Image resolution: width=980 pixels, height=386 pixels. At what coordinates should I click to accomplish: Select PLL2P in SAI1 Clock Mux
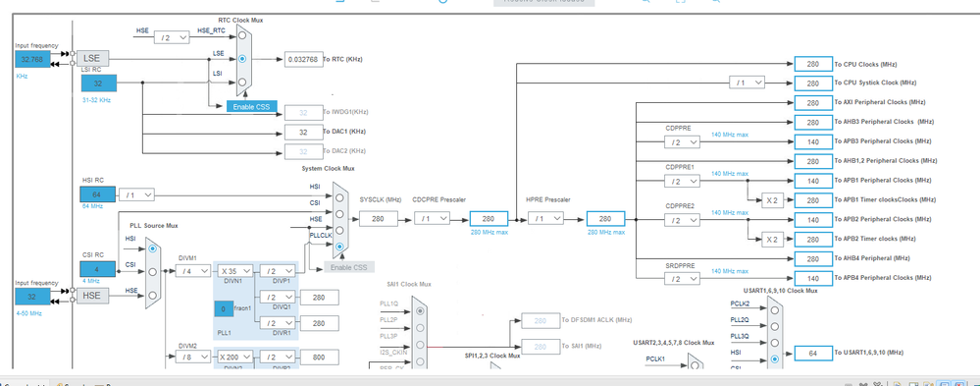click(x=420, y=327)
